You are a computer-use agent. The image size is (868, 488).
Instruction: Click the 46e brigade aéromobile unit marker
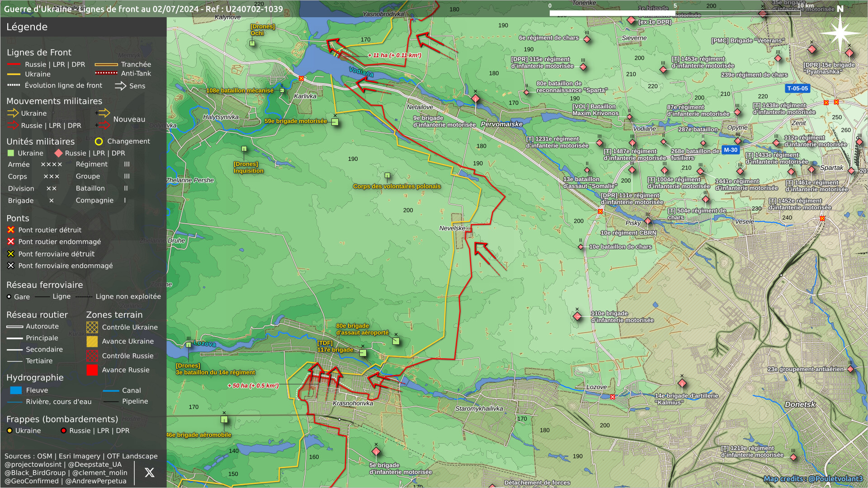point(224,420)
